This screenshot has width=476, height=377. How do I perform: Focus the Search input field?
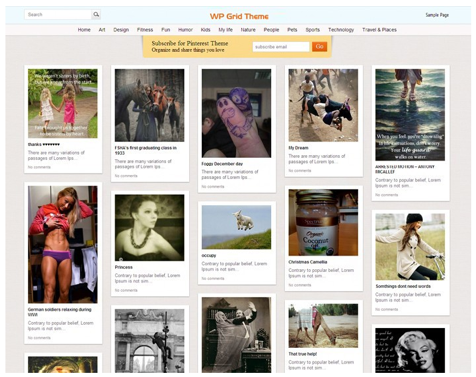[58, 14]
